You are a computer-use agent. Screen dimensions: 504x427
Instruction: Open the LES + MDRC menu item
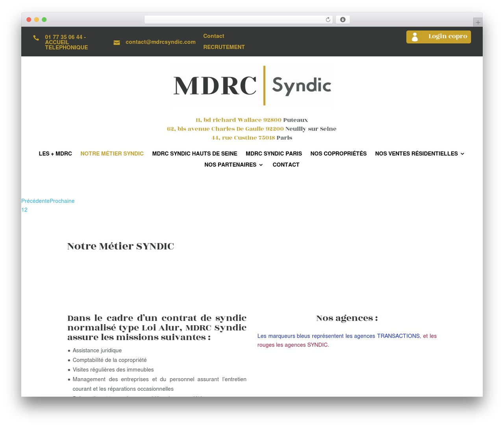[56, 154]
